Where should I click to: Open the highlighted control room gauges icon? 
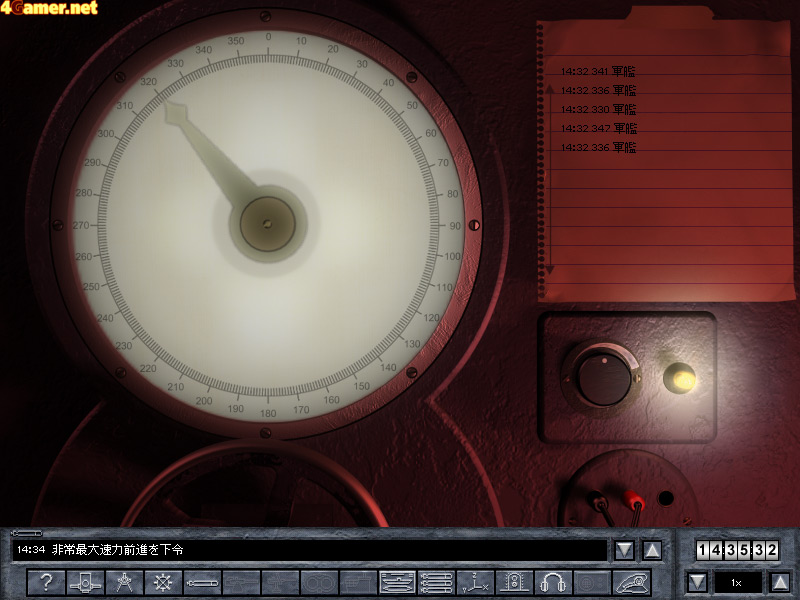point(397,582)
